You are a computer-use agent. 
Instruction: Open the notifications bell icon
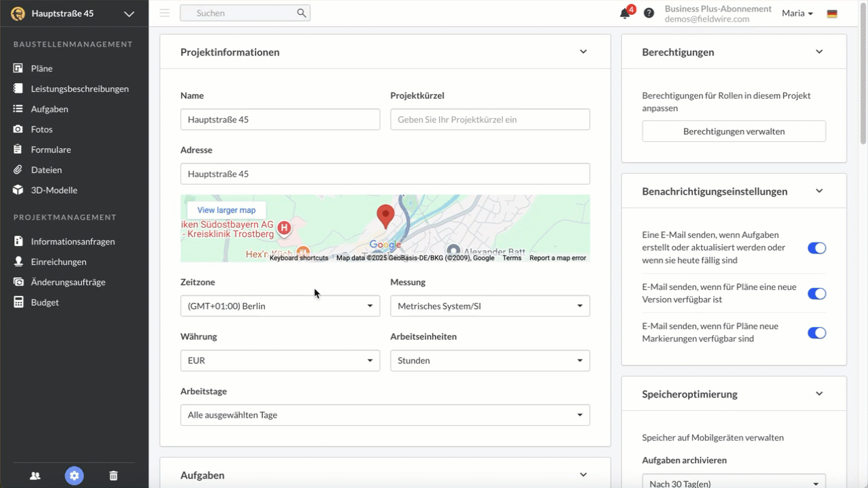click(625, 14)
